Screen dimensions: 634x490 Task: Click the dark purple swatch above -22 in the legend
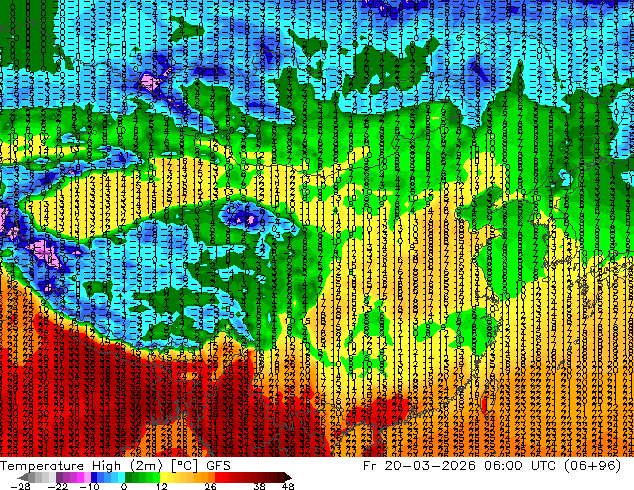(x=59, y=477)
